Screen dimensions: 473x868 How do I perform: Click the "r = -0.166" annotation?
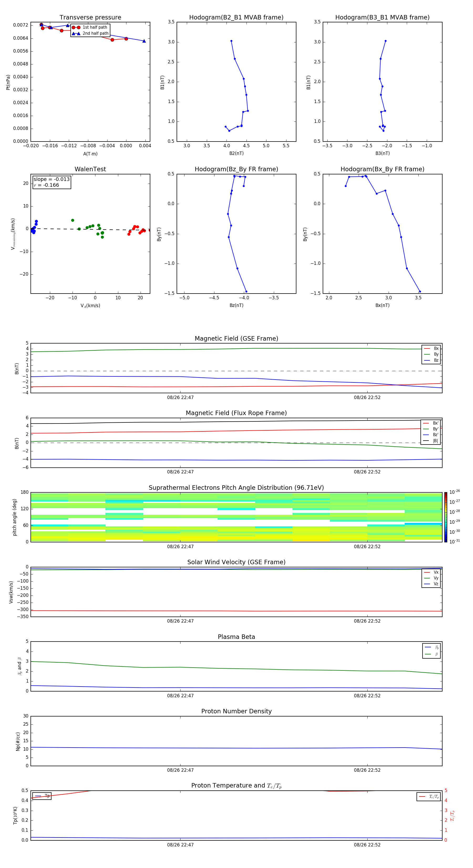tap(47, 185)
